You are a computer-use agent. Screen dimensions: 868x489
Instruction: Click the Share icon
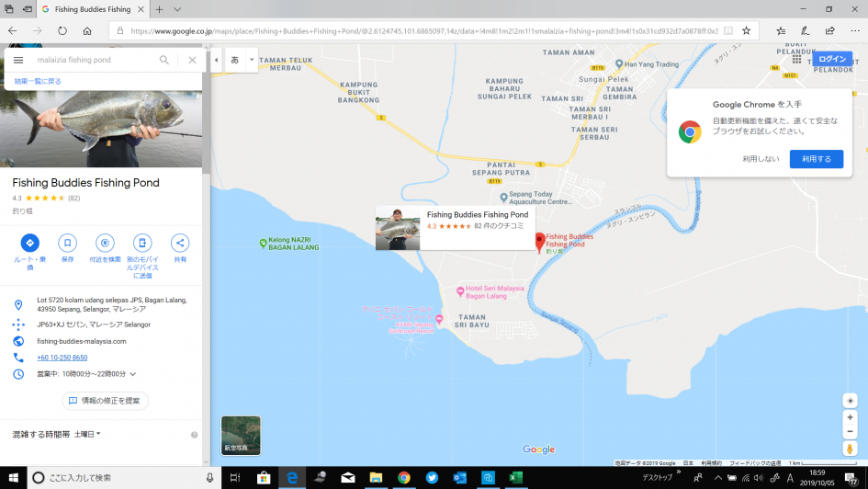point(180,243)
